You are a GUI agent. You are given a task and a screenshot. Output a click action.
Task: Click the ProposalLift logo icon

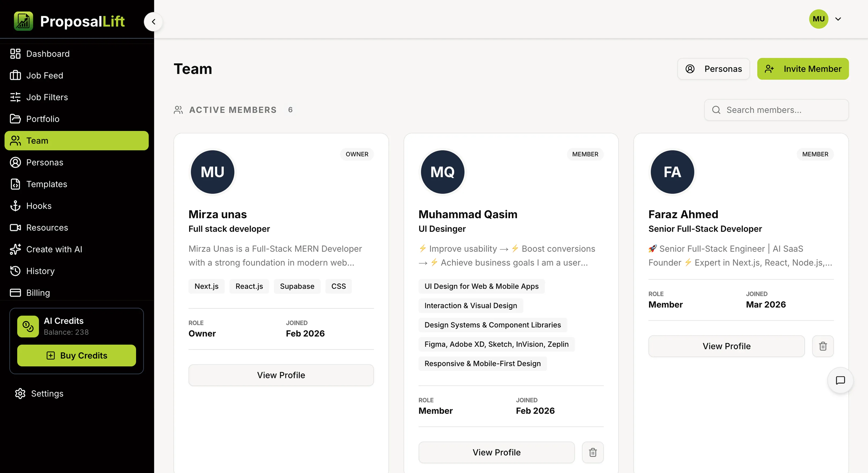(x=24, y=21)
